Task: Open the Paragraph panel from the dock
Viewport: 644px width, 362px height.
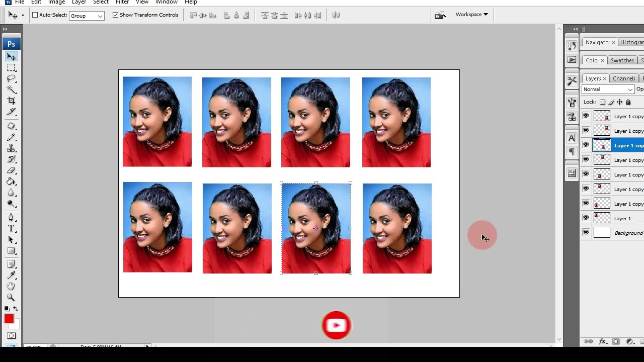Action: coord(572,152)
